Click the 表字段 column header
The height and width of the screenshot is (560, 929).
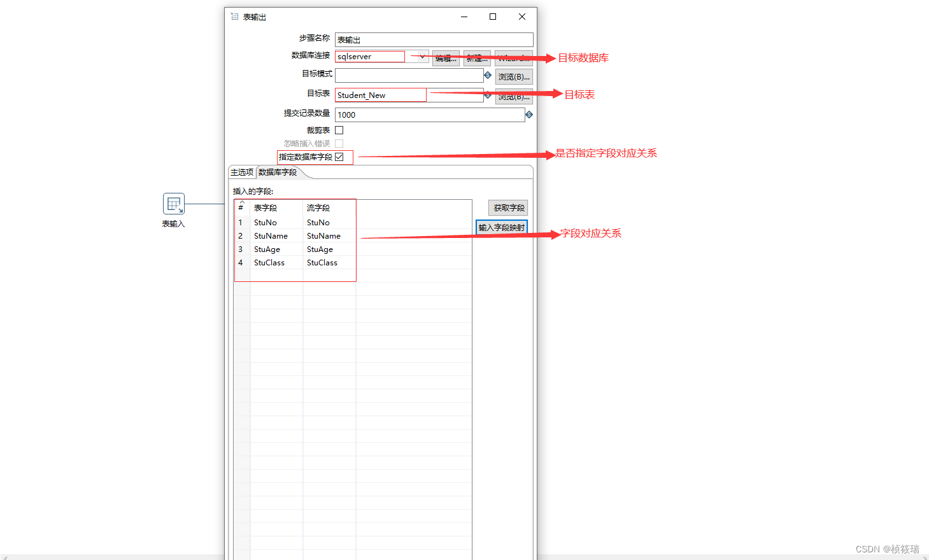[276, 208]
